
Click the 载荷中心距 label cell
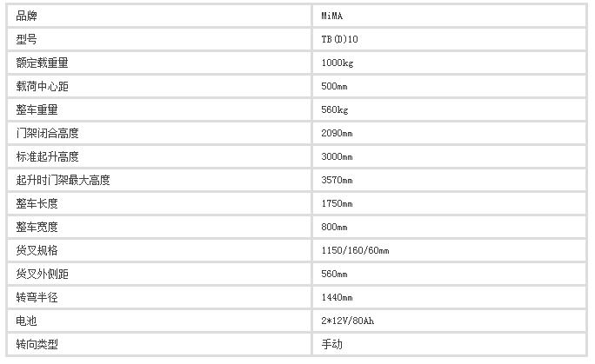pyautogui.click(x=159, y=86)
